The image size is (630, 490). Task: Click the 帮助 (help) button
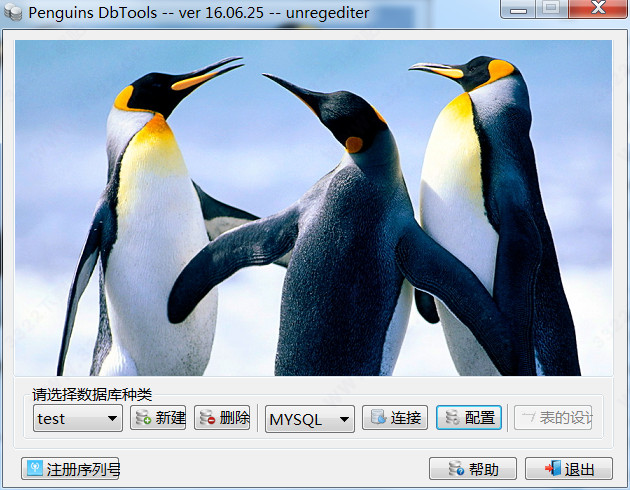(x=472, y=468)
